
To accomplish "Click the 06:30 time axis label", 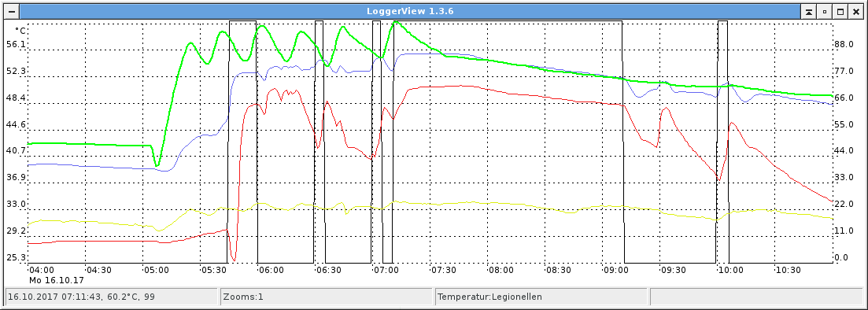I will click(329, 270).
